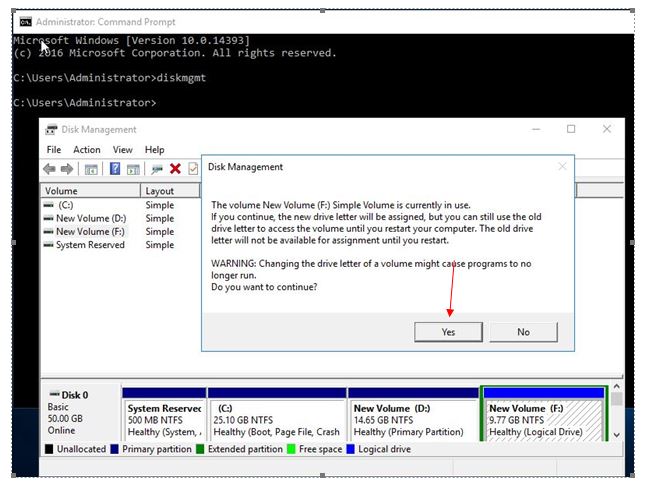Image resolution: width=647 pixels, height=483 pixels.
Task: Click Show/Hide Console Tree toolbar icon
Action: [91, 169]
